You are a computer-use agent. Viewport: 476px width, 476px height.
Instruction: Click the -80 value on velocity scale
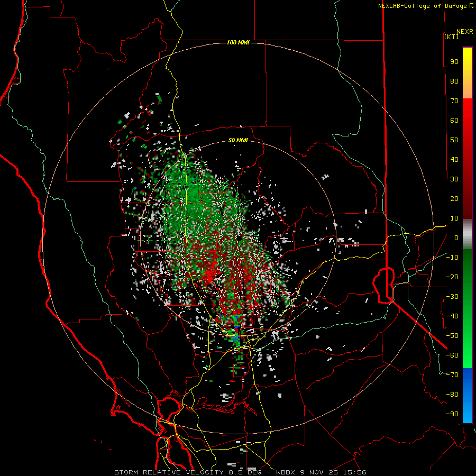point(452,395)
